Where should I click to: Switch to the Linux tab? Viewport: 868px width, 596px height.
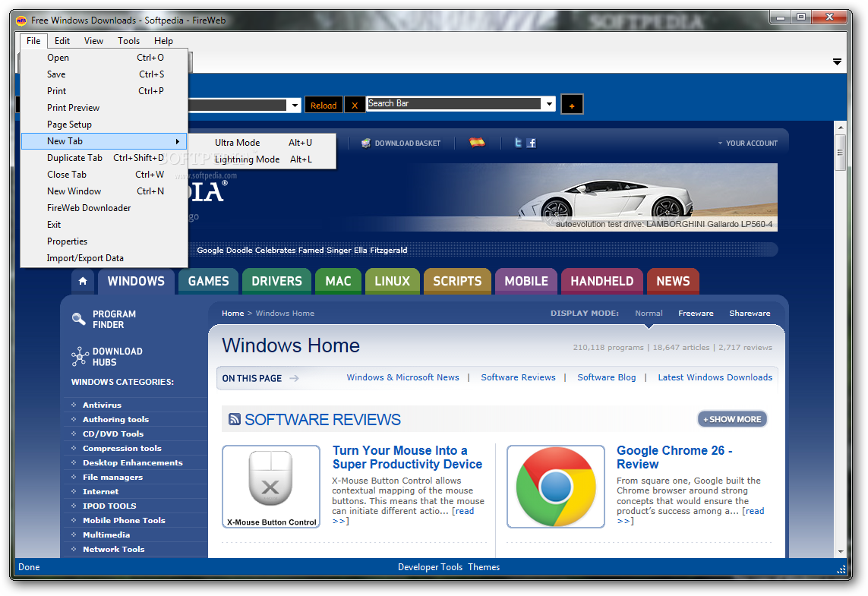(x=392, y=281)
